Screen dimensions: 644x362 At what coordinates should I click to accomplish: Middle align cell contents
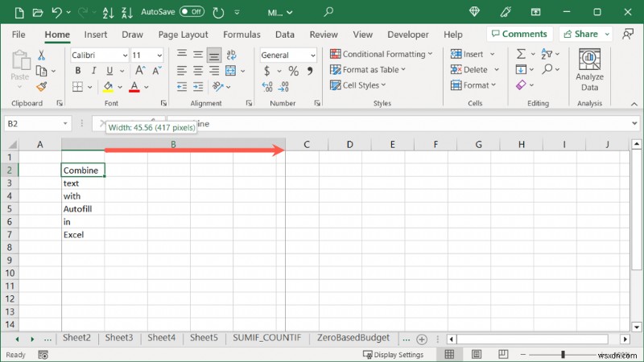tap(198, 54)
